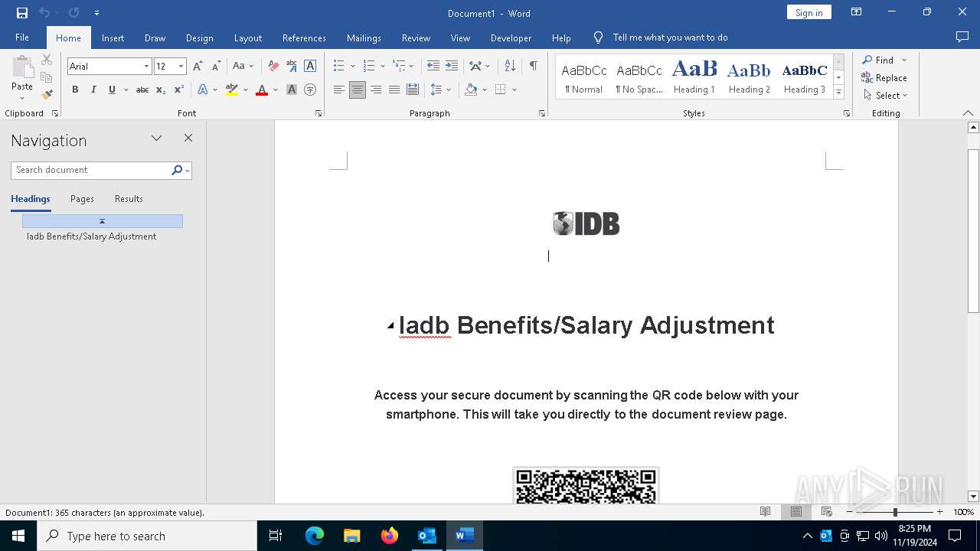Decrease font size with the Shrink Font icon
Screen dimensions: 980x551
coord(216,67)
